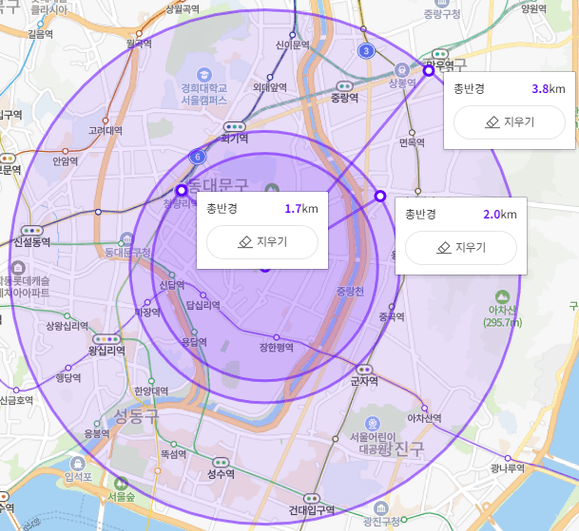
Task: Select the 마장역 station marker
Action: pos(147,302)
